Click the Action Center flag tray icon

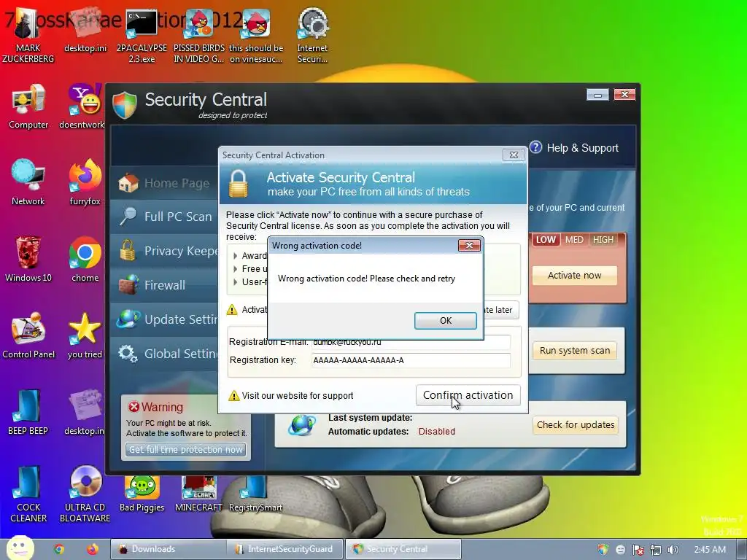point(638,550)
